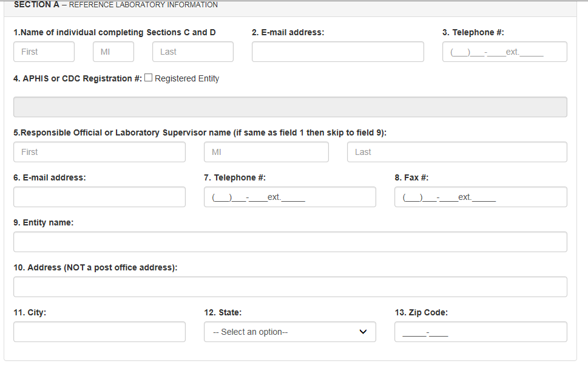The width and height of the screenshot is (588, 367).
Task: Click the field 7 Telephone # input
Action: click(x=289, y=197)
